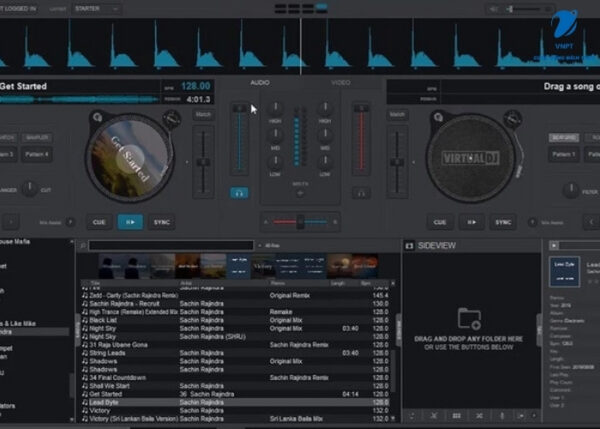Select the Lead Dyte track row
The width and height of the screenshot is (600, 429).
pos(235,402)
